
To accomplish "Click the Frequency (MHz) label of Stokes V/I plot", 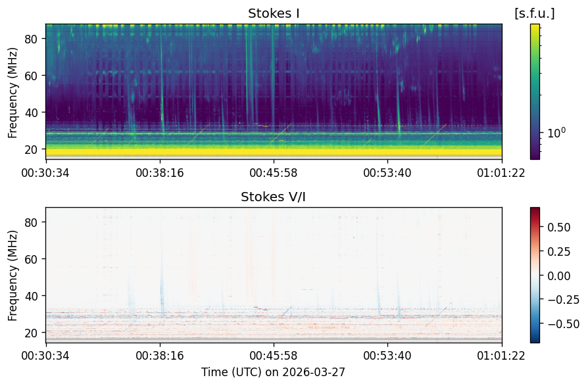I will click(12, 276).
